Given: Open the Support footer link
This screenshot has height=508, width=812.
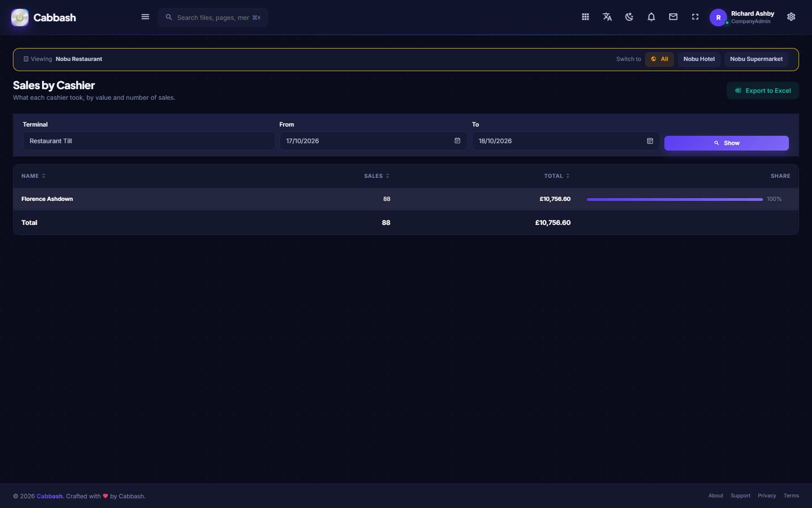Looking at the screenshot, I should 740,496.
